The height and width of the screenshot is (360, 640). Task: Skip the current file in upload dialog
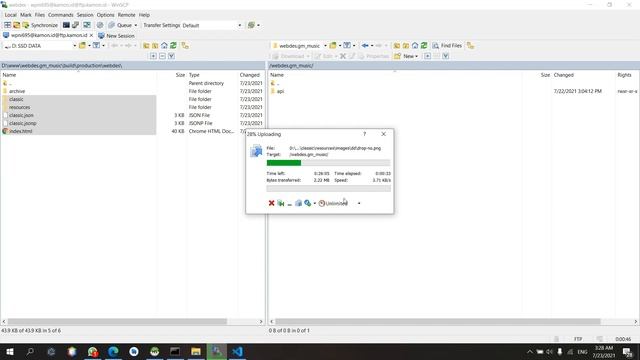click(x=280, y=203)
